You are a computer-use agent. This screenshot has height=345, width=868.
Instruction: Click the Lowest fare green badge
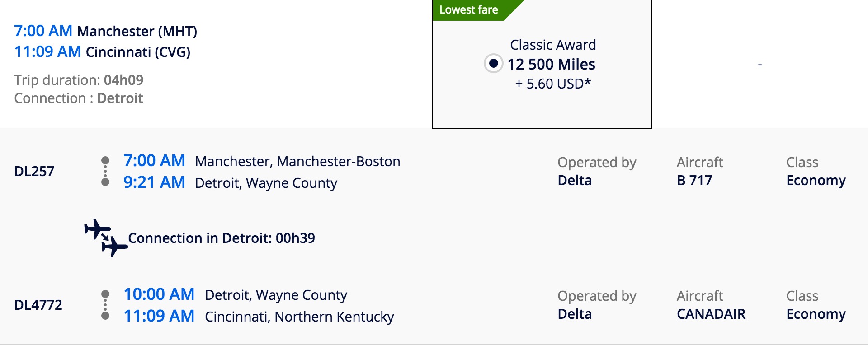[x=469, y=10]
